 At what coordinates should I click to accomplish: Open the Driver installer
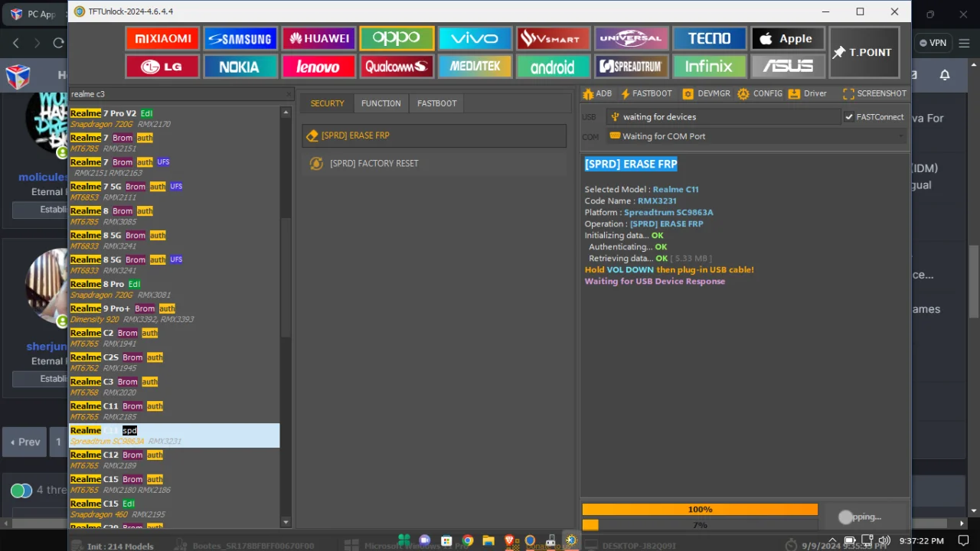[808, 93]
